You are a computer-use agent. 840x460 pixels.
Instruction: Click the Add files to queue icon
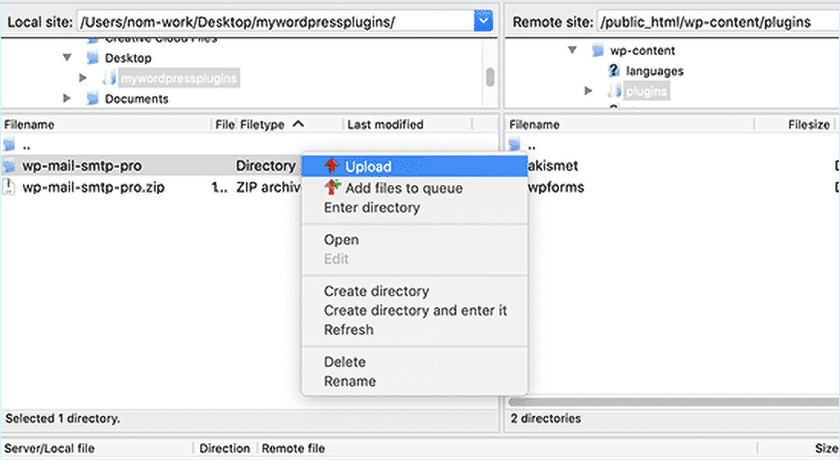pos(332,188)
